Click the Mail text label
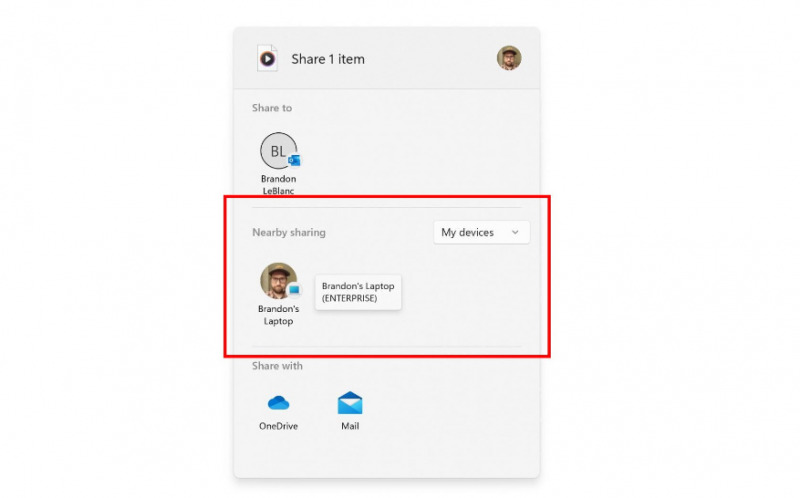This screenshot has width=800, height=498. (350, 426)
